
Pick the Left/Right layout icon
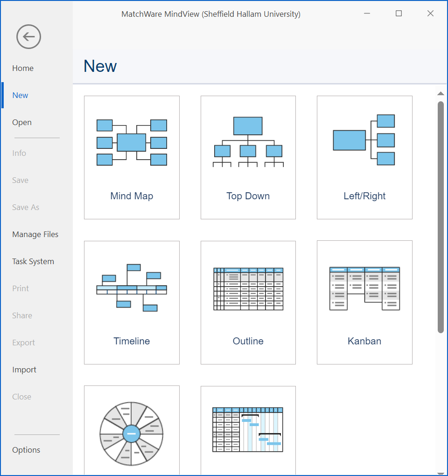[x=364, y=140]
